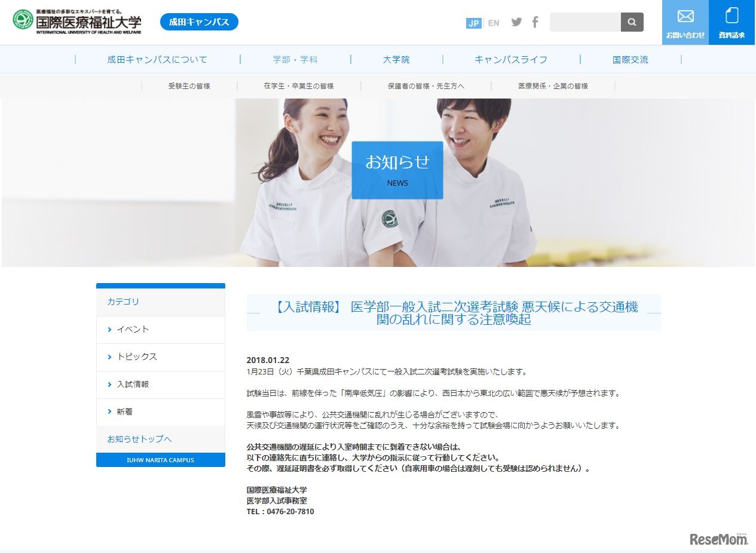Click the search magnifier button
Viewport: 756px width, 553px height.
coord(632,22)
